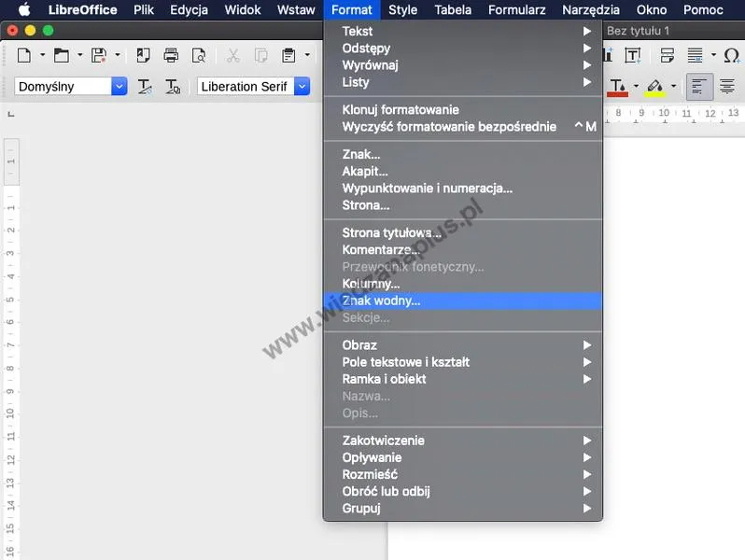Open the Style menu
Image resolution: width=745 pixels, height=560 pixels.
click(403, 9)
